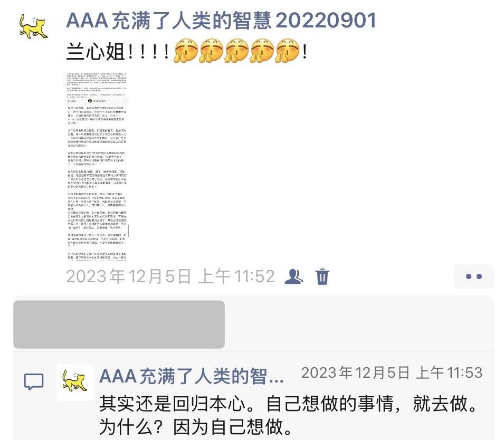Viewport: 504px width, 440px height.
Task: Tap the gray likes area bar
Action: coord(119,324)
